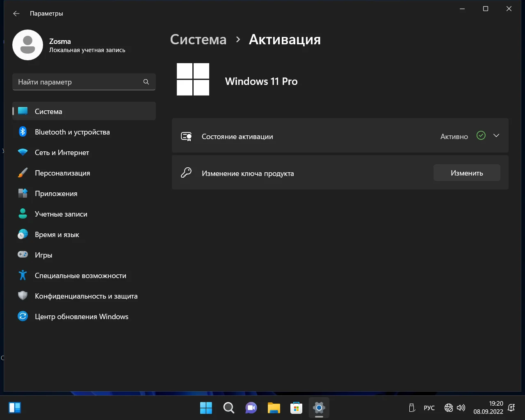Open the Start menu from taskbar
Viewport: 525px width, 420px height.
point(206,408)
